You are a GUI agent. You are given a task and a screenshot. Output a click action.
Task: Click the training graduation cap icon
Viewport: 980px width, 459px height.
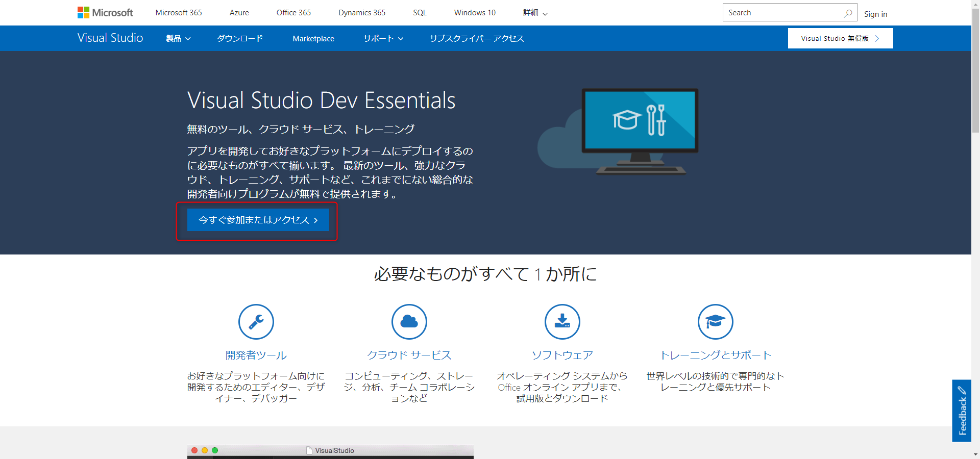tap(716, 322)
